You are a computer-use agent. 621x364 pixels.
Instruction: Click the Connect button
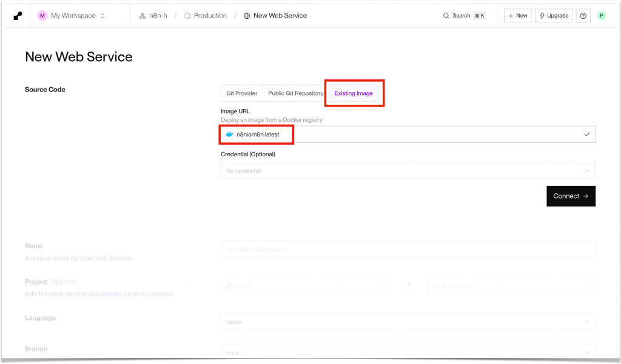tap(571, 196)
